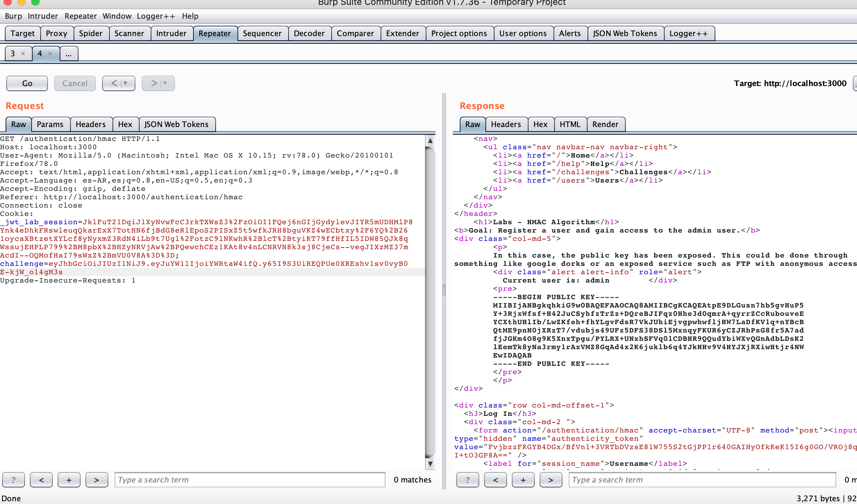The image size is (857, 504).
Task: Switch to the Sequencer tab
Action: [262, 33]
